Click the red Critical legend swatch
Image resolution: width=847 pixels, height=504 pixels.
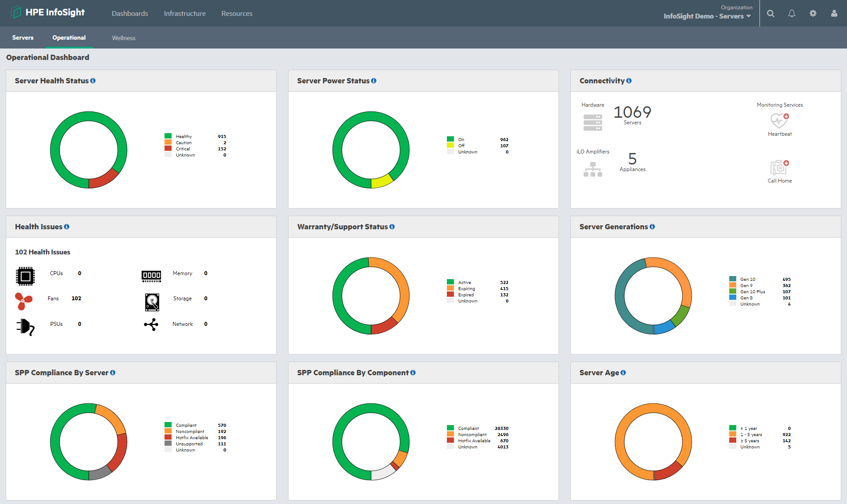coord(168,149)
